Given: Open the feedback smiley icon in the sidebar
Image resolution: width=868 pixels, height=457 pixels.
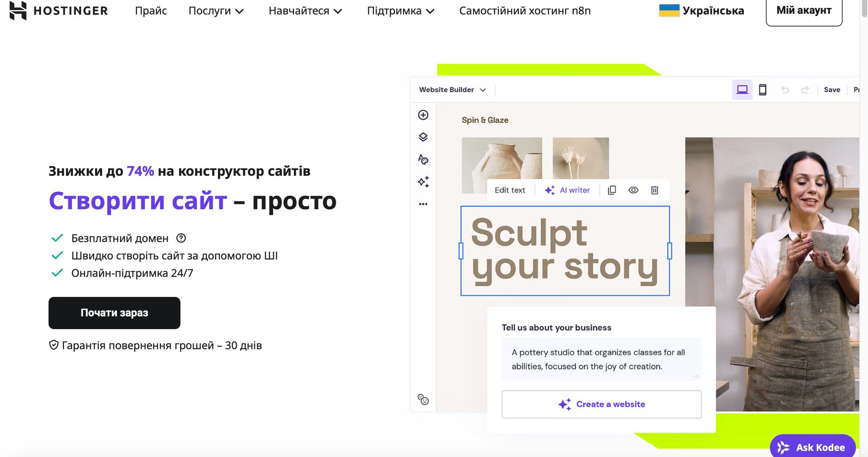Looking at the screenshot, I should 423,398.
